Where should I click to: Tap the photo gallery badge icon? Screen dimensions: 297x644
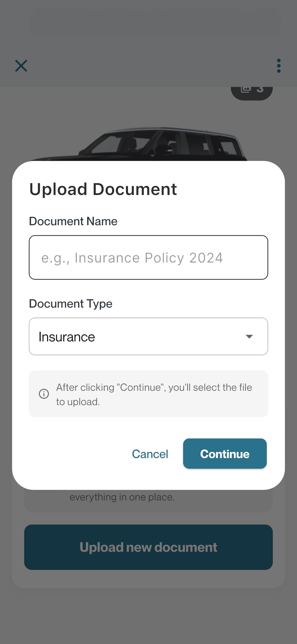click(x=246, y=89)
